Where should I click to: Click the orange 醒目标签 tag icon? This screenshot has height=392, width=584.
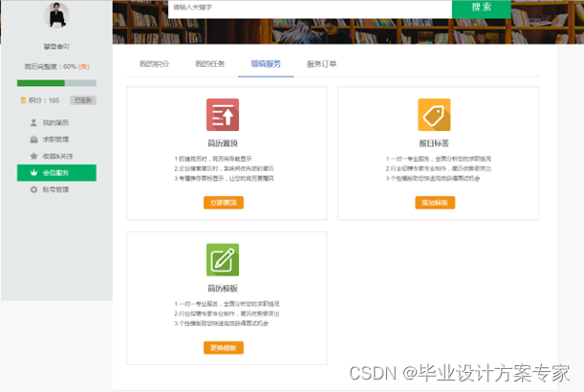[434, 115]
